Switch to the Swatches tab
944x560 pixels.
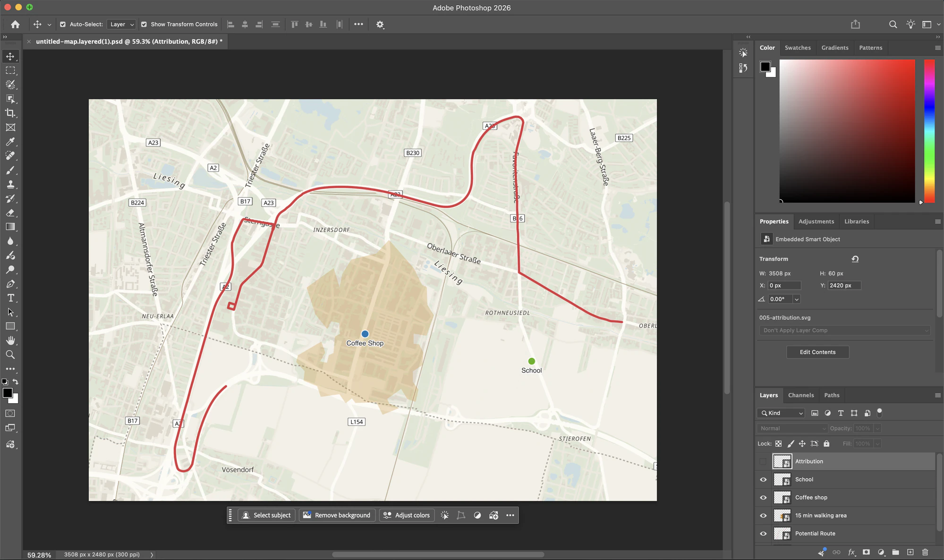click(x=798, y=48)
